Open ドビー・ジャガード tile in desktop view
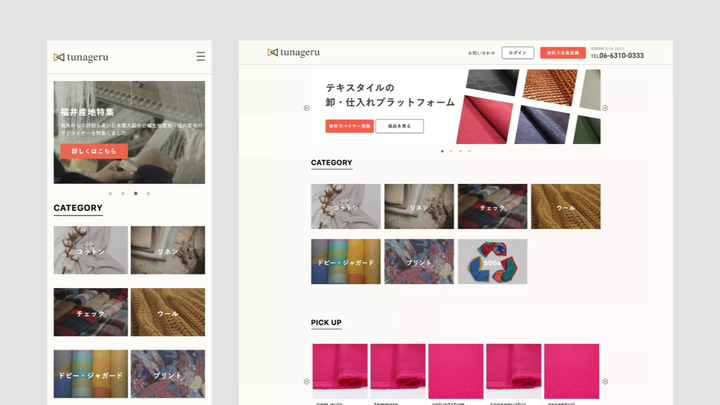 point(346,261)
